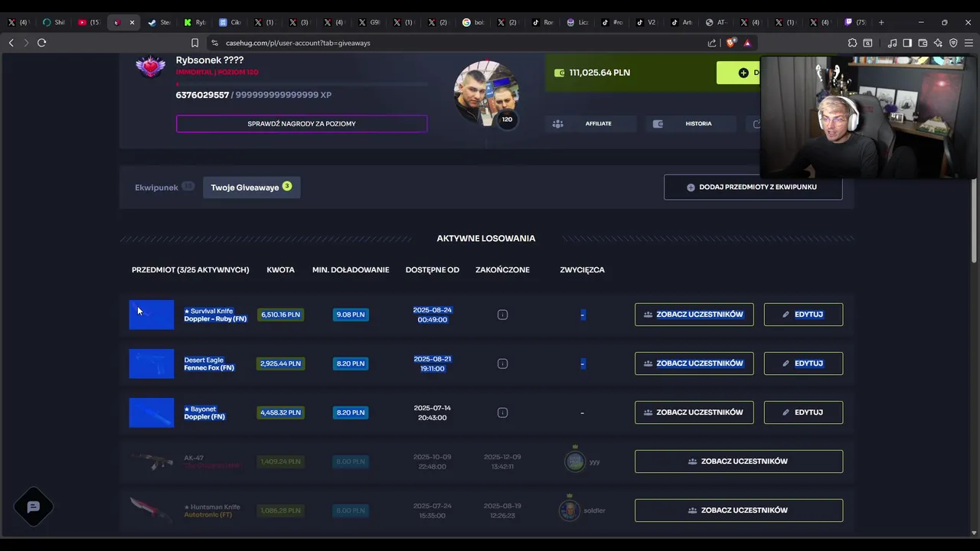Click the 111,025.64 PLN balance

point(599,73)
